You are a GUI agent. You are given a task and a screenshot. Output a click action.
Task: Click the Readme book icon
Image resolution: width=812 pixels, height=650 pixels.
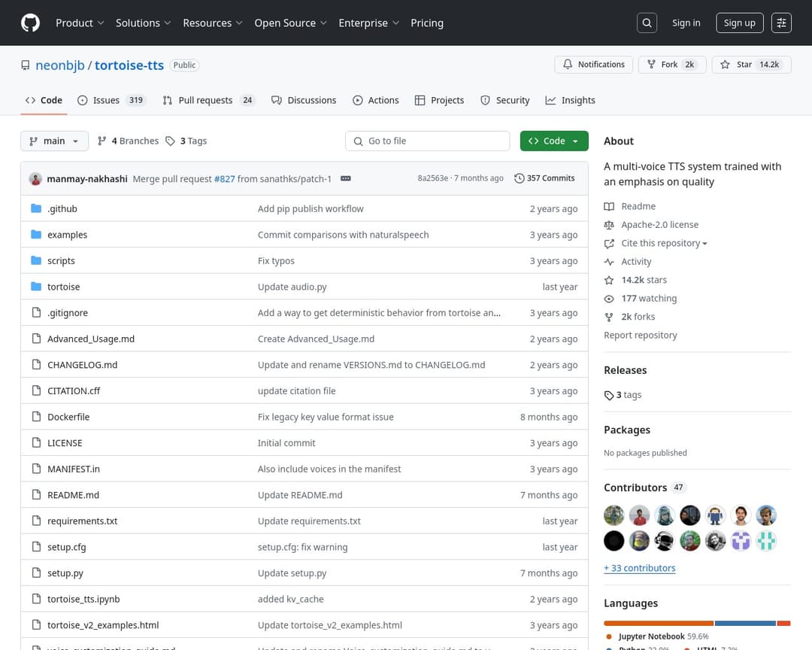(609, 206)
